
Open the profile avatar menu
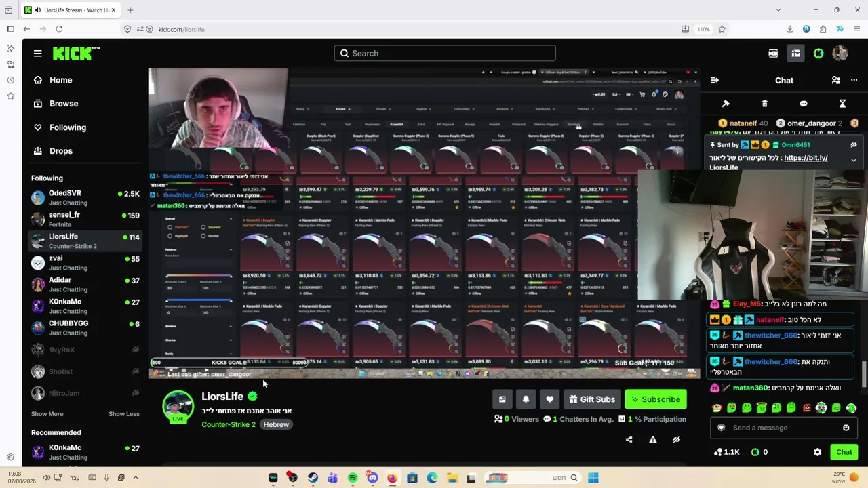[840, 54]
